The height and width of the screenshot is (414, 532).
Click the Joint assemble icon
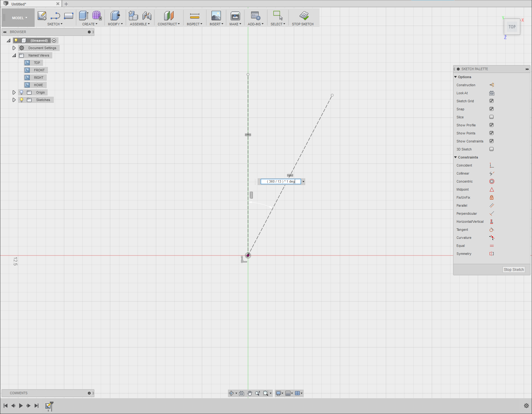point(147,15)
